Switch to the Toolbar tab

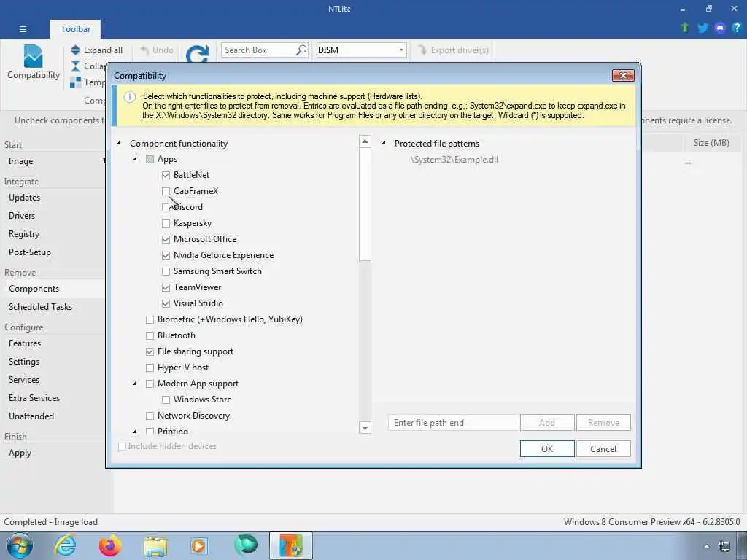(75, 29)
